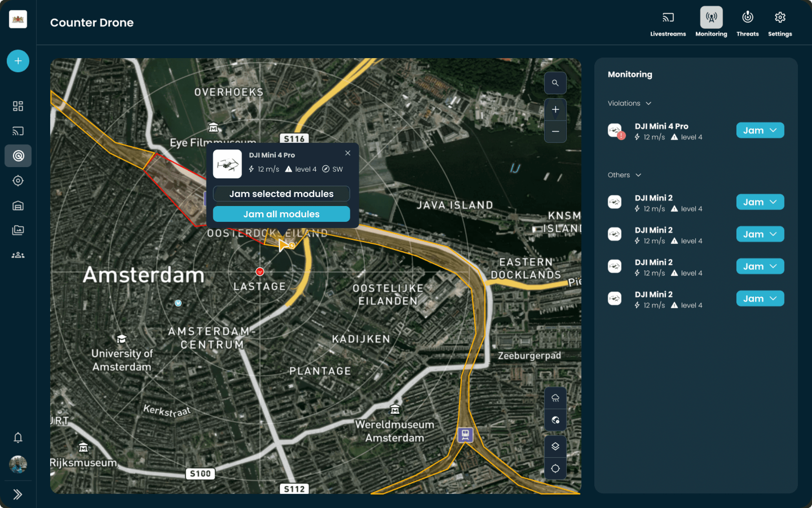Click the user avatar picture
812x508 pixels.
pos(18,464)
